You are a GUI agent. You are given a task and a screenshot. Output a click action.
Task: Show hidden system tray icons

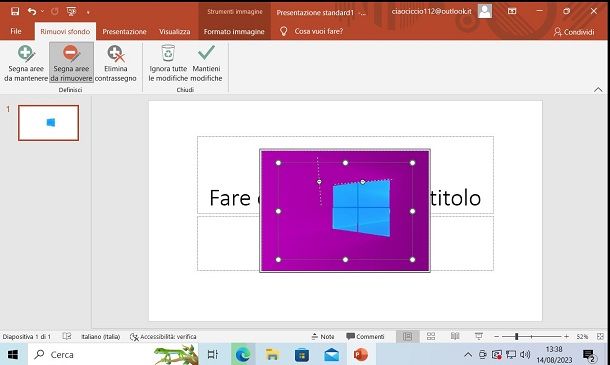coord(468,354)
